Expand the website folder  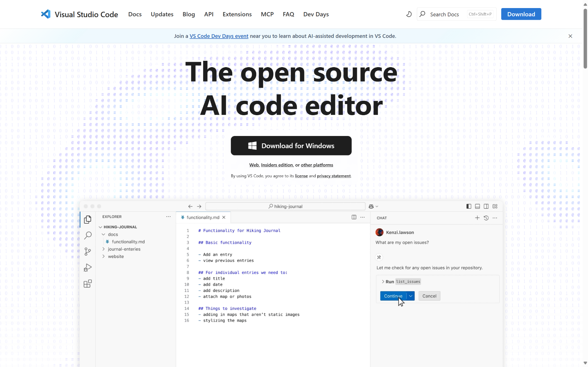coord(104,257)
